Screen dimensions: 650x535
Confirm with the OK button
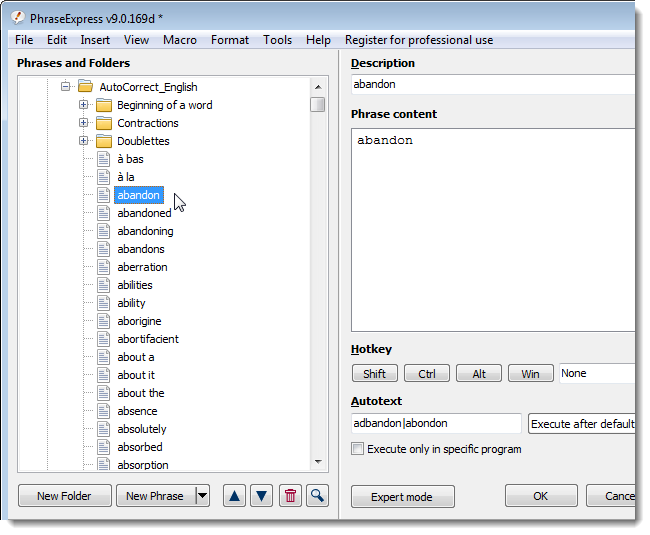point(541,496)
